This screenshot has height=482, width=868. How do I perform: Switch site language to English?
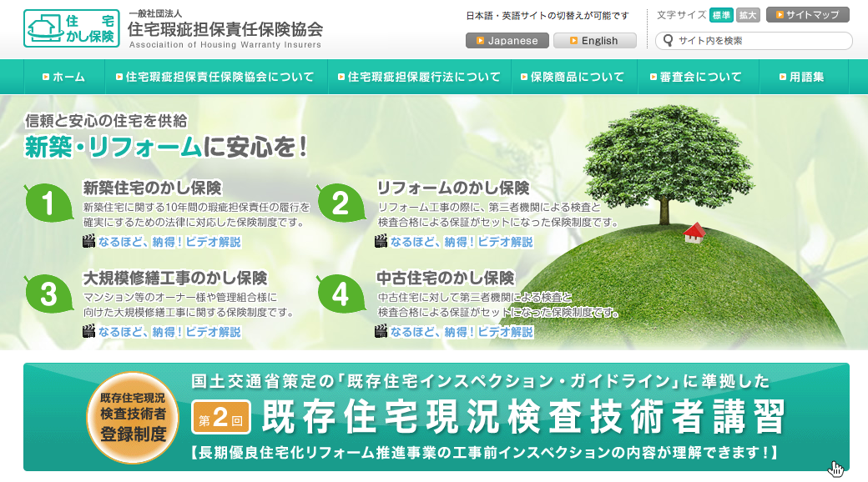(594, 41)
